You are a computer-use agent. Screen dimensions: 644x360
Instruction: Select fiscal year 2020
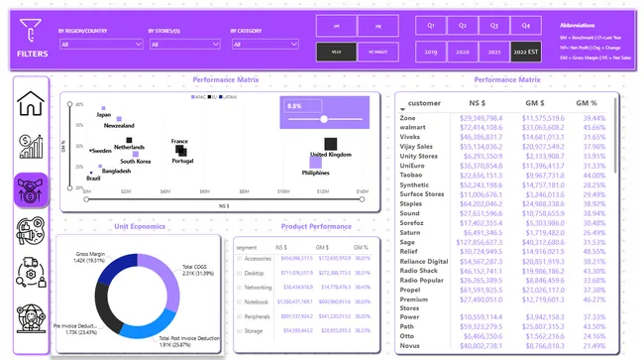coord(463,52)
